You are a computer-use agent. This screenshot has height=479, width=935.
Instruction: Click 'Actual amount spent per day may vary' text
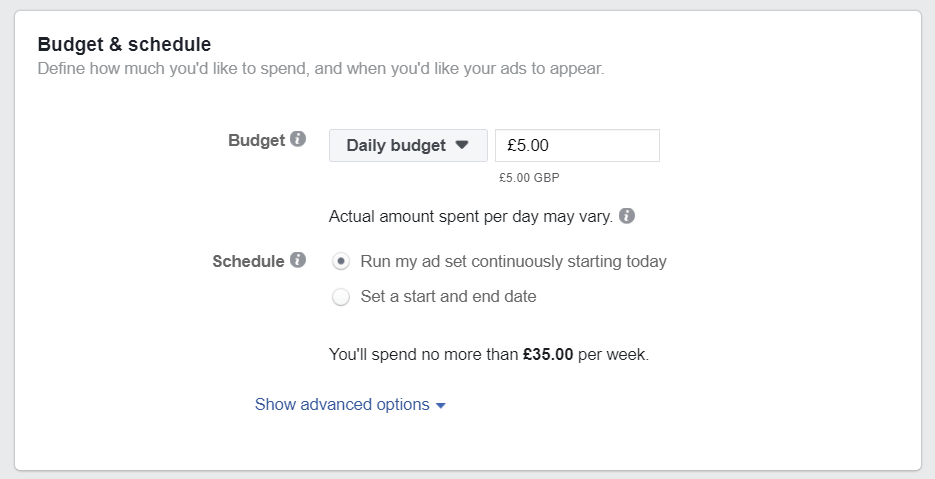(x=470, y=217)
